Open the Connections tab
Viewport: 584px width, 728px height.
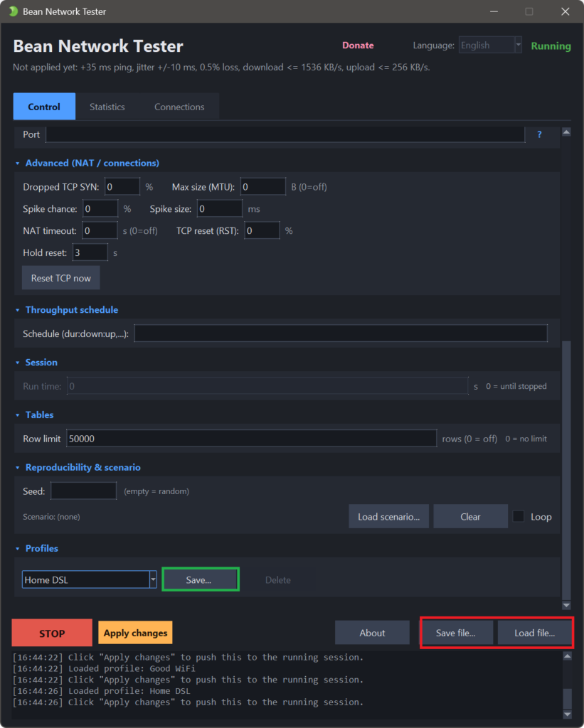point(179,107)
